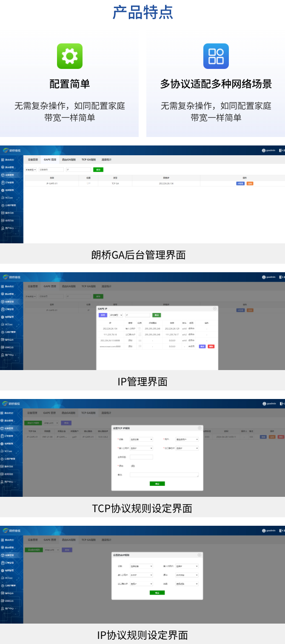Click the gaadmin user avatar in the topmost admin screenshot
This screenshot has width=285, height=644.
(264, 150)
